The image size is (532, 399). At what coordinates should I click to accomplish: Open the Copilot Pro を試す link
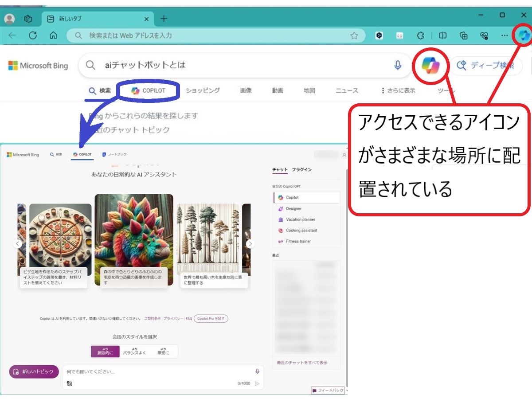211,318
